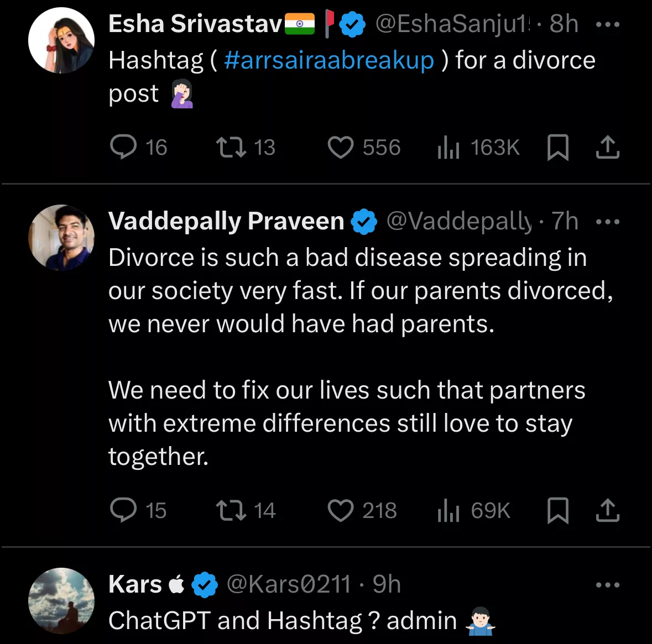
Task: Like Esha Srivastav's tweet
Action: [x=340, y=148]
